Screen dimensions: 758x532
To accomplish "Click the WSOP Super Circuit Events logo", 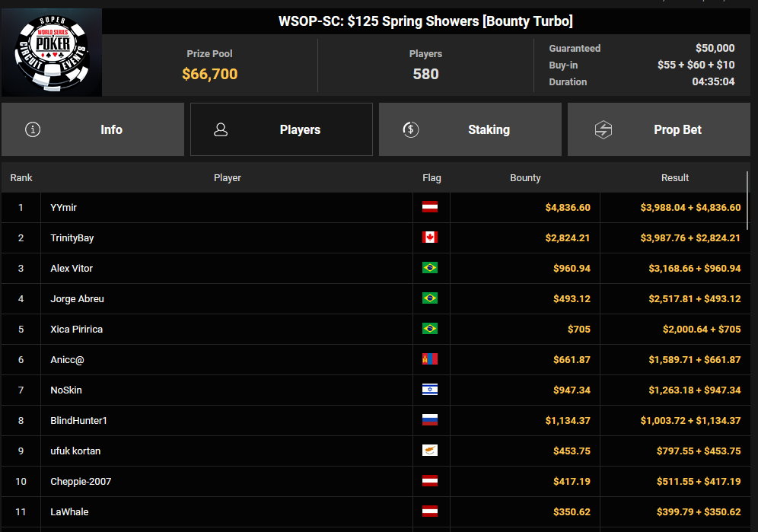I will tap(52, 52).
